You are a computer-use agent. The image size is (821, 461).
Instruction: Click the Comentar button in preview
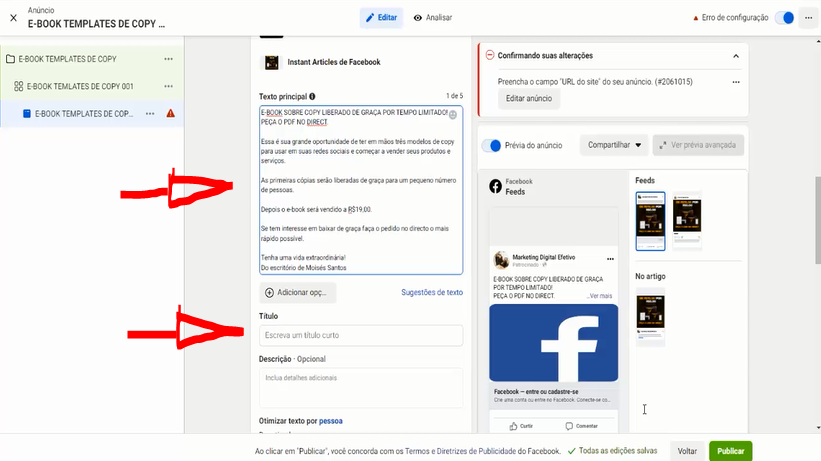pos(581,426)
